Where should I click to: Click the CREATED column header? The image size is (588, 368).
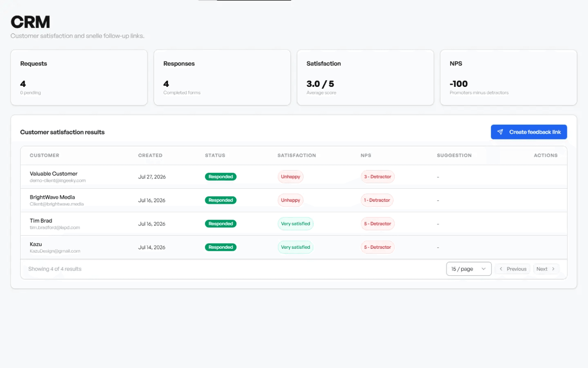150,155
